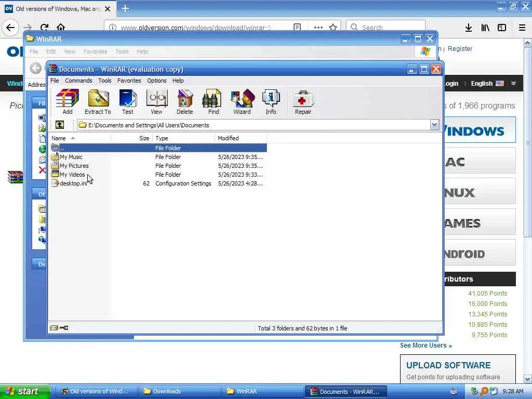Go up one folder level in WinRAR

[x=60, y=125]
